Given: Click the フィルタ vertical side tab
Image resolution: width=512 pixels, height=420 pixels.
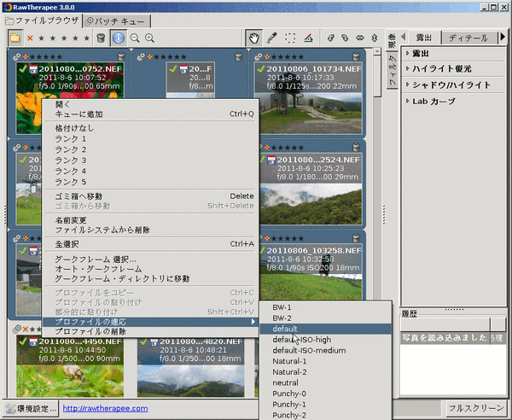Looking at the screenshot, I should click(393, 71).
